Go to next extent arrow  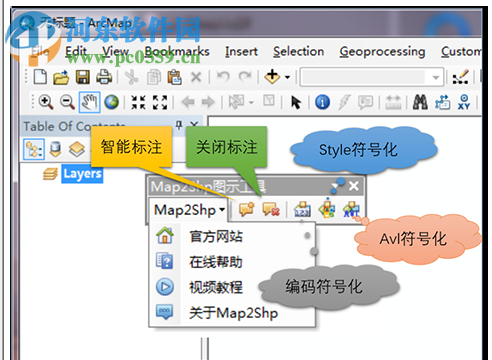pyautogui.click(x=208, y=102)
